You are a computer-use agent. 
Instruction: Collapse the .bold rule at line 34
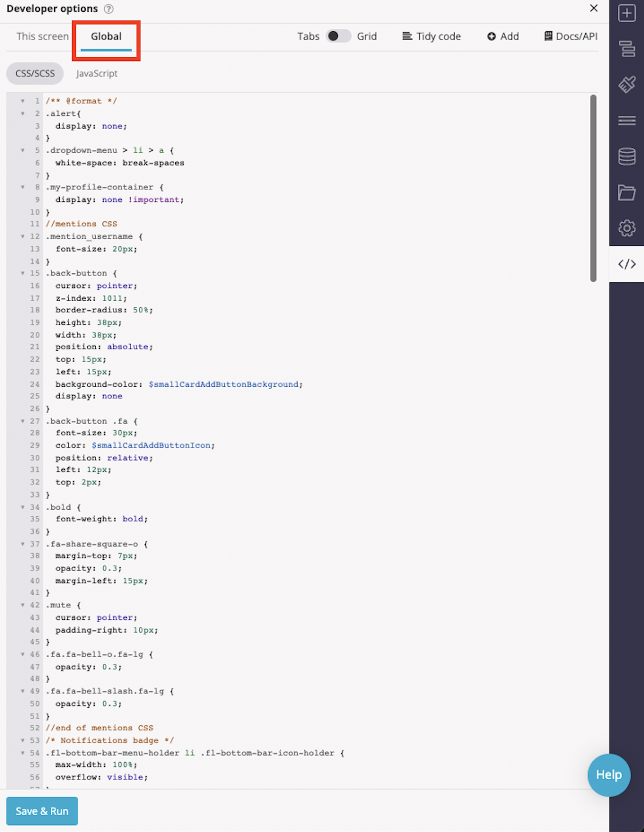(23, 507)
